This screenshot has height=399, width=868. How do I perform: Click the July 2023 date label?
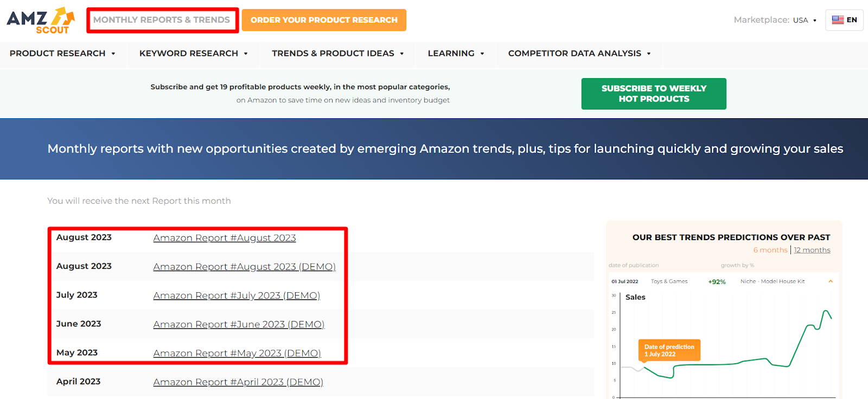point(77,295)
